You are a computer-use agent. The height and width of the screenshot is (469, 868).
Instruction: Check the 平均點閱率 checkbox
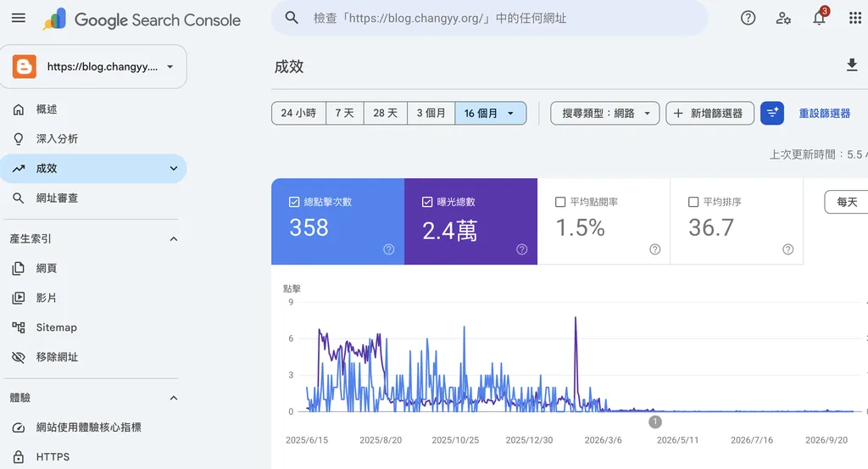(560, 202)
